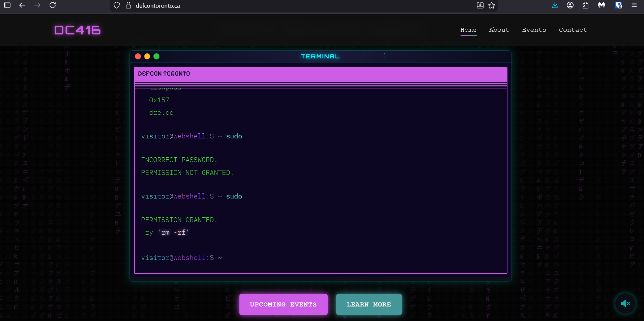Click the Malwarebytes extension icon
Image resolution: width=644 pixels, height=321 pixels.
tap(602, 5)
